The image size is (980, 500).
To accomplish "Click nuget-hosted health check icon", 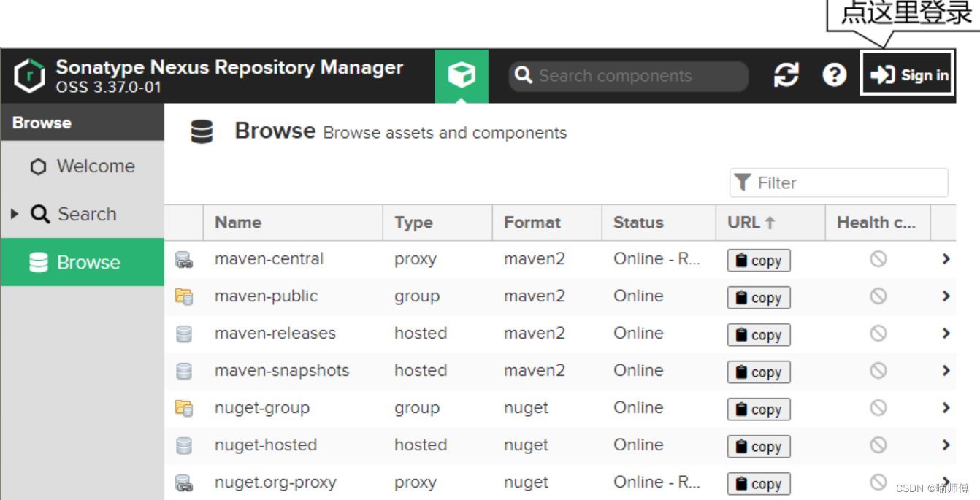I will click(878, 445).
